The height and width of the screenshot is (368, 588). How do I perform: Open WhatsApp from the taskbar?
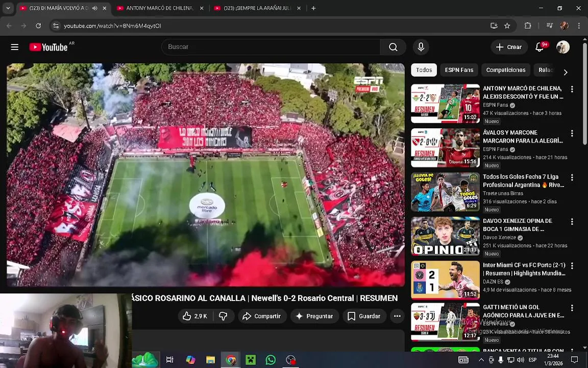tap(271, 360)
